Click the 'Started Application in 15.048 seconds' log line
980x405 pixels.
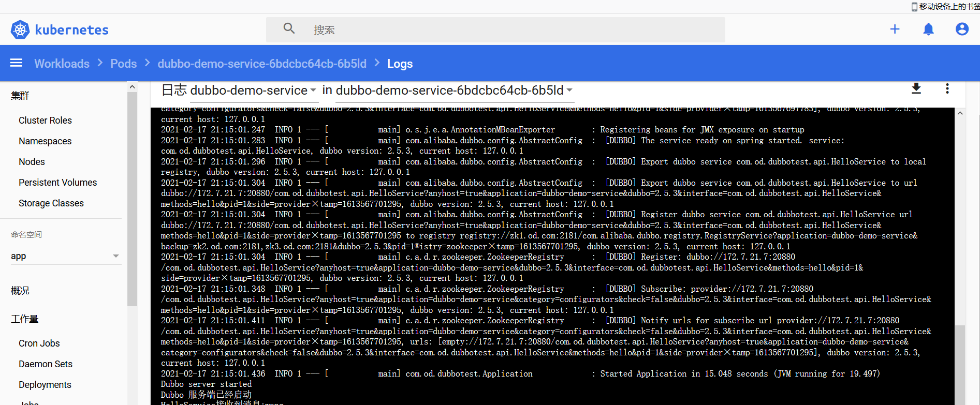tap(520, 373)
